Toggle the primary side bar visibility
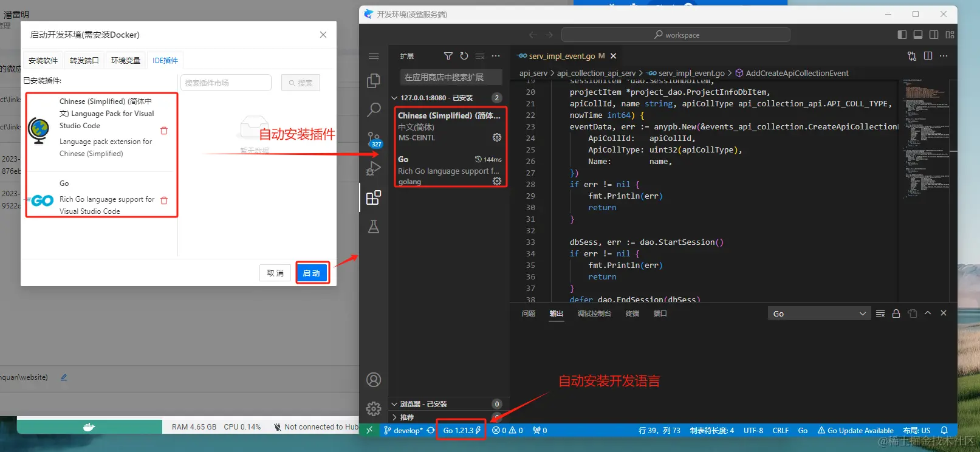The height and width of the screenshot is (452, 980). pos(902,35)
